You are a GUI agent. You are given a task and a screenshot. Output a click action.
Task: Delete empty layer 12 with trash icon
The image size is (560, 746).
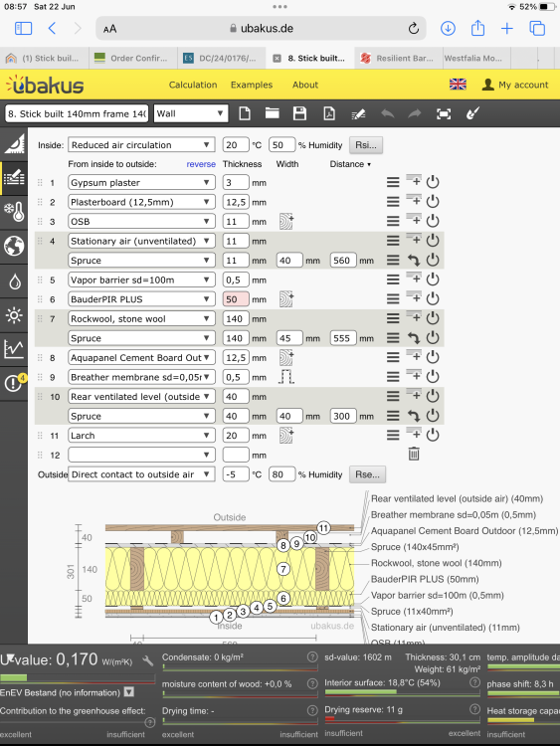point(414,454)
